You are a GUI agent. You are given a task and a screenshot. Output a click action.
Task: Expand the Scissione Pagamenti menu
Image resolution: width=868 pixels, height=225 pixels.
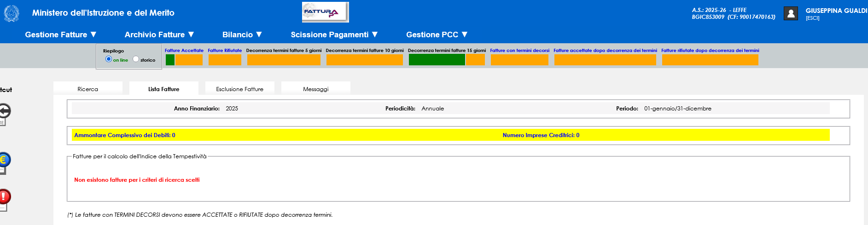(x=334, y=35)
